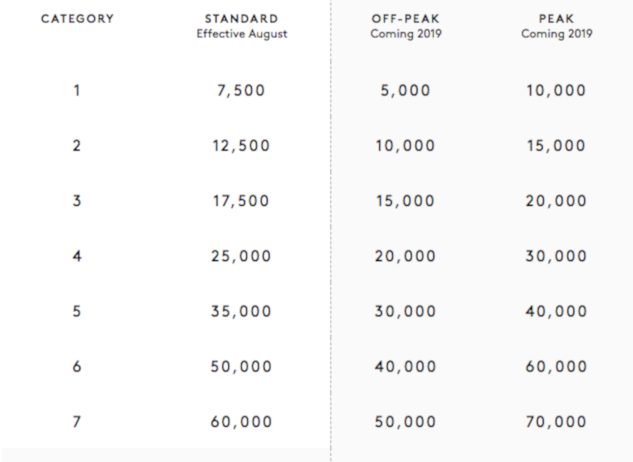The image size is (633, 462).
Task: Click category 7 standard value 60,000
Action: pyautogui.click(x=241, y=422)
